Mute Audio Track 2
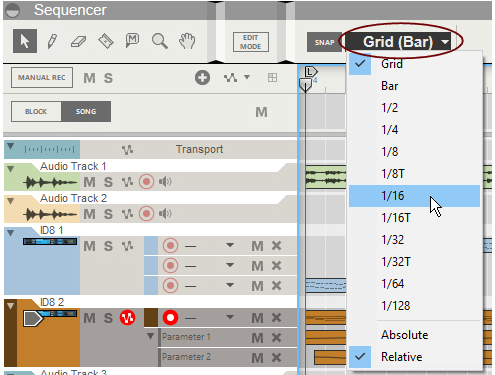 (x=89, y=214)
